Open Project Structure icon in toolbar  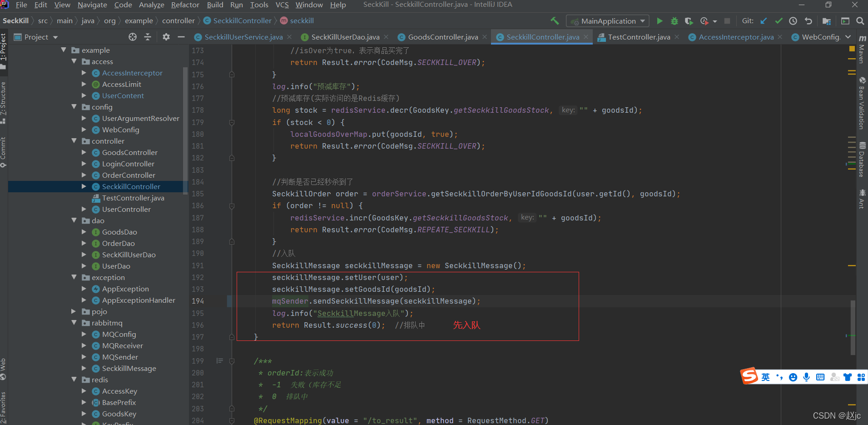827,21
